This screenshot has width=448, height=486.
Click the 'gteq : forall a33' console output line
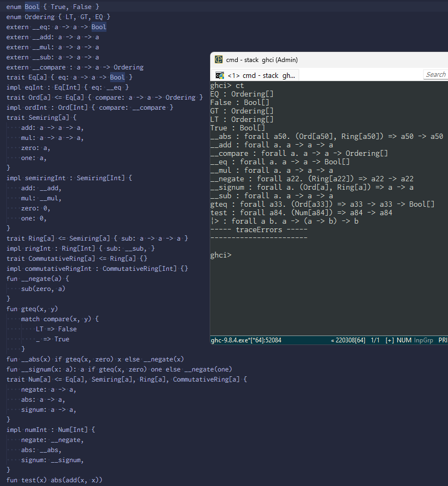(322, 204)
